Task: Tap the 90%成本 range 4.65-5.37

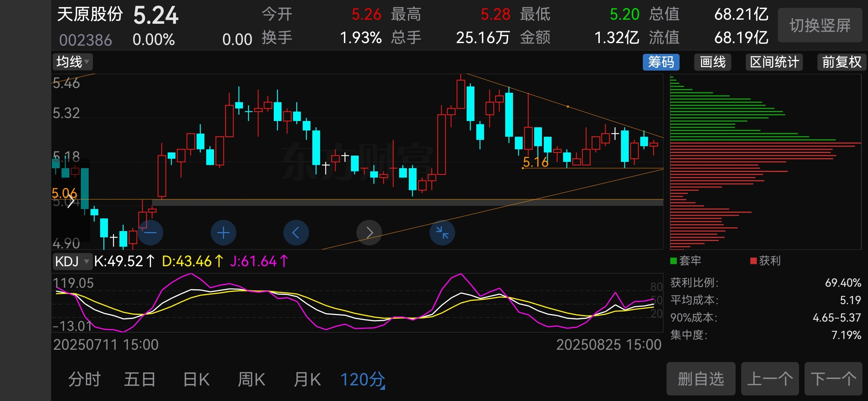Action: (836, 318)
